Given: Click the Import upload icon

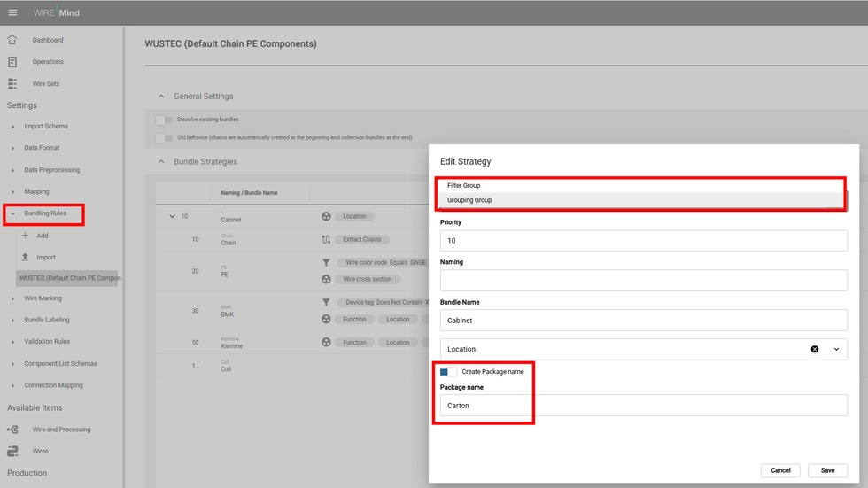Looking at the screenshot, I should [25, 258].
